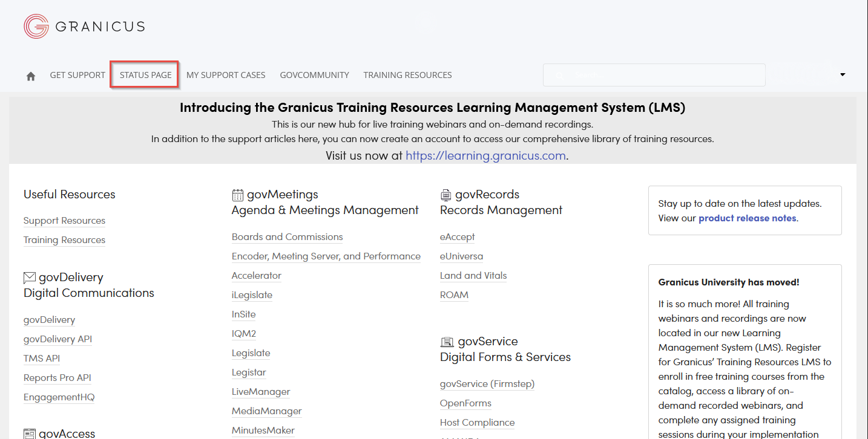The image size is (868, 439).
Task: Click inside the search input field
Action: 654,75
